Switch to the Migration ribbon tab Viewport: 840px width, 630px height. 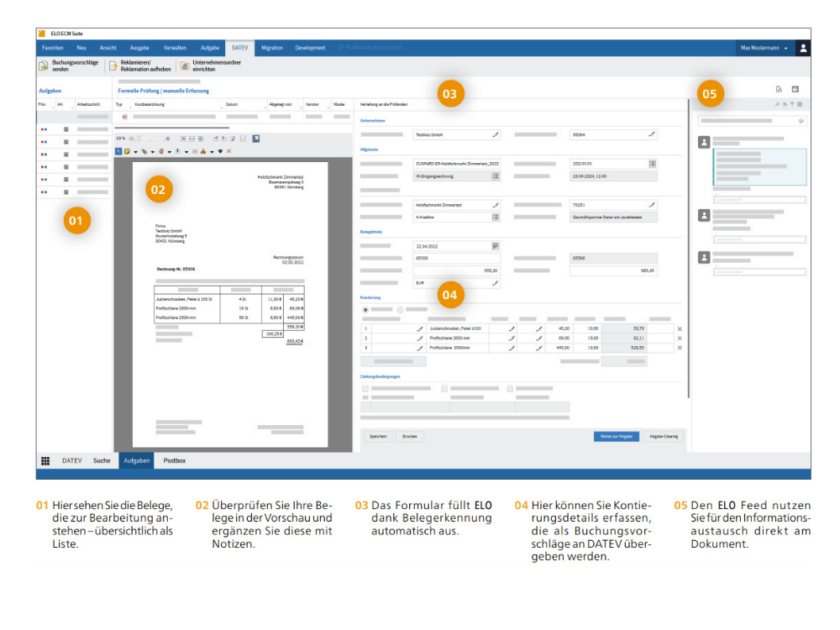pyautogui.click(x=272, y=48)
